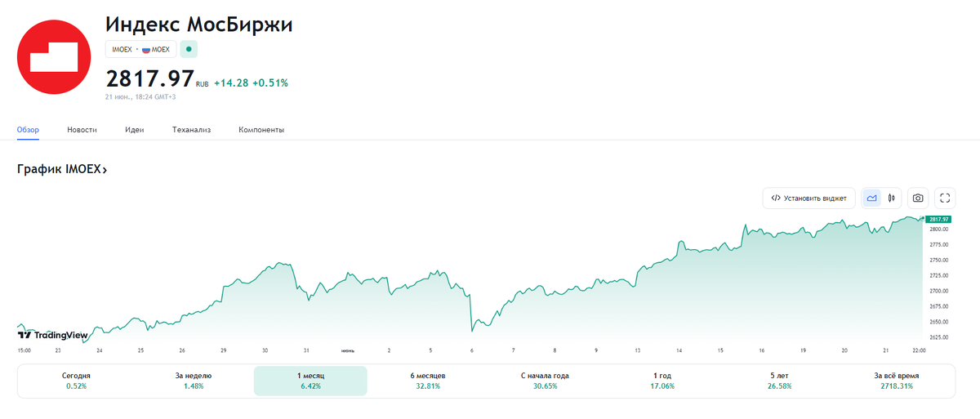Select the 'За неделю' time range
980x419 pixels.
click(x=192, y=381)
